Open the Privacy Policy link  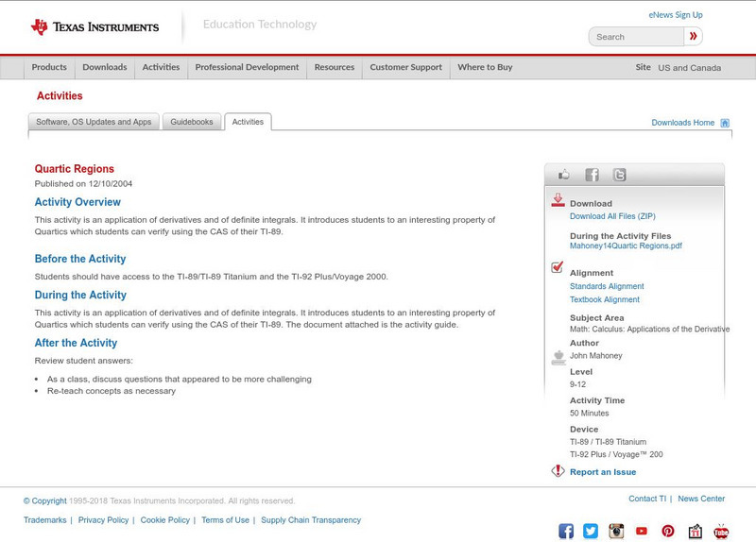(x=103, y=520)
